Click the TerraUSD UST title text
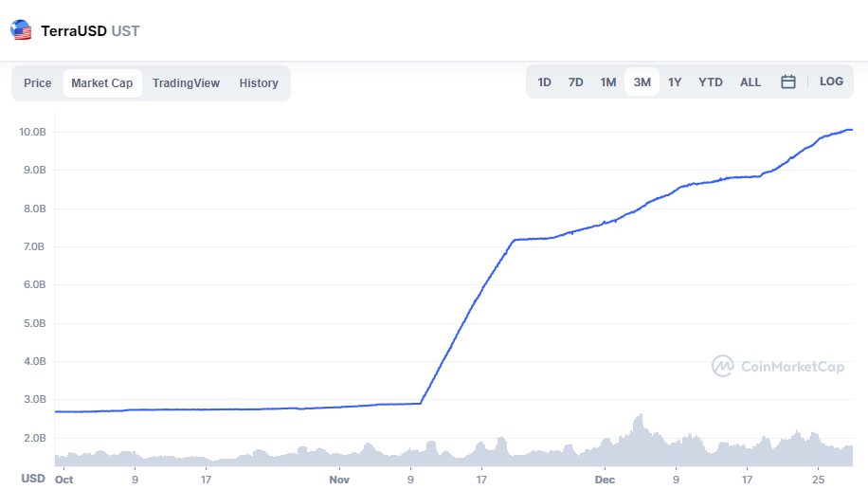The image size is (868, 490). click(90, 31)
